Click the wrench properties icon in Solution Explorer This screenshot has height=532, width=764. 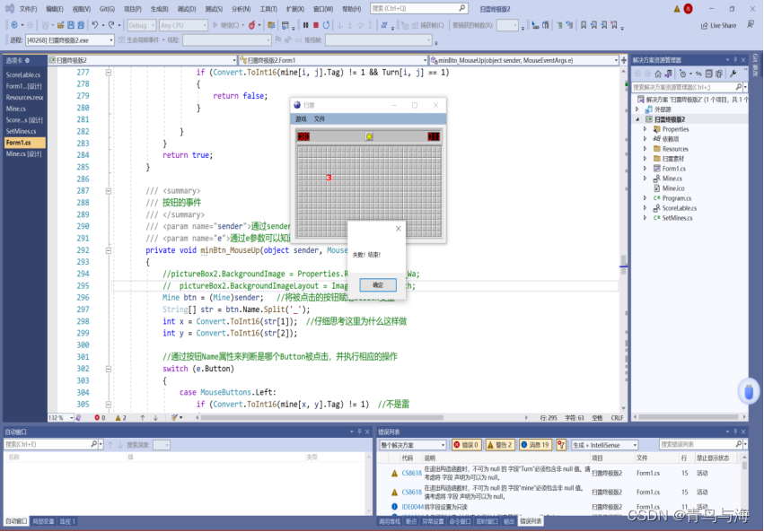pos(733,74)
